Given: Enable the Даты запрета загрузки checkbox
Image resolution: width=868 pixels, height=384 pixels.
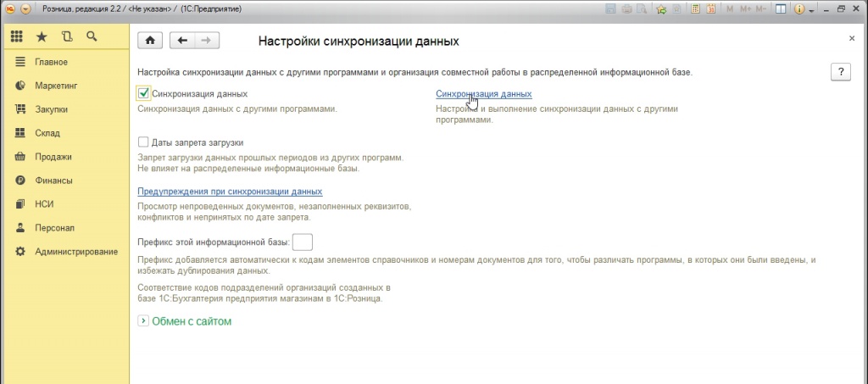Looking at the screenshot, I should coord(143,142).
